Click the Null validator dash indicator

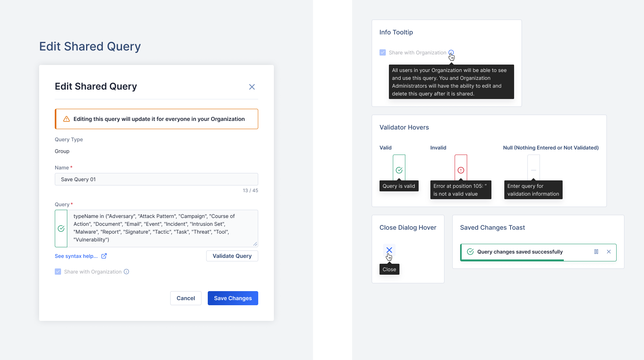(x=534, y=170)
